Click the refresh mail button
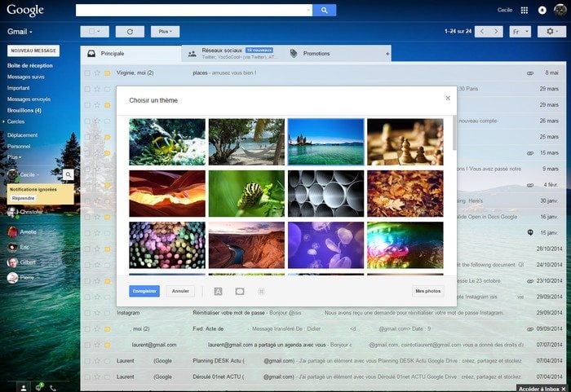Screen dimensions: 571x392 pyautogui.click(x=129, y=31)
